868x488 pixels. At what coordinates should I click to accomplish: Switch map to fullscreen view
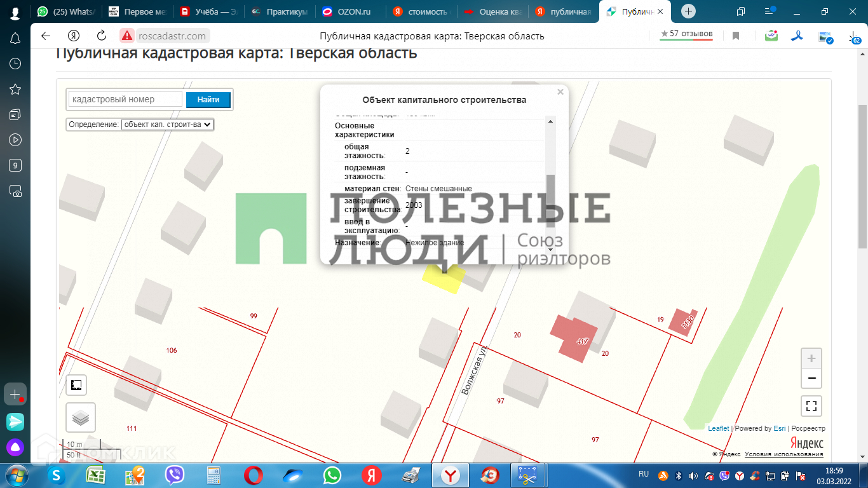pos(811,405)
